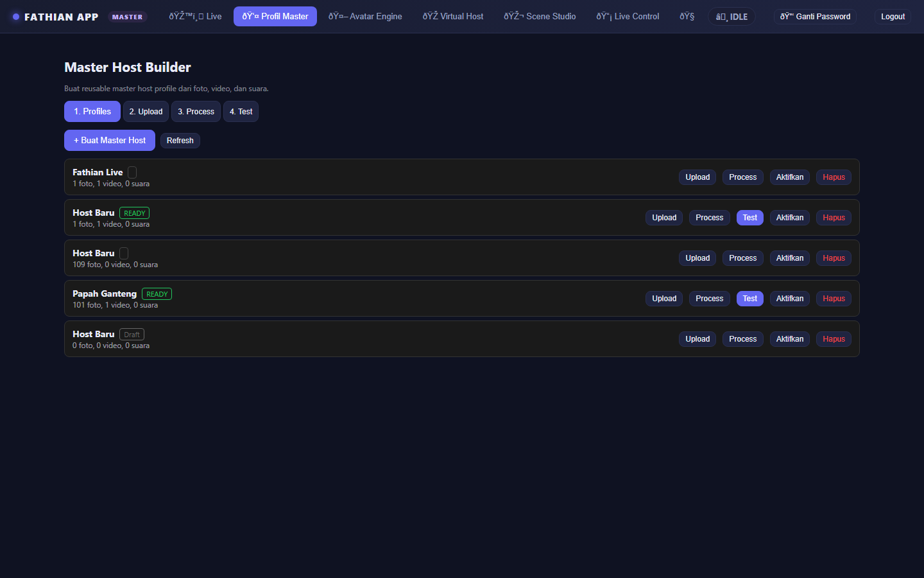Activate Fathian Live with Aktifkan
The height and width of the screenshot is (578, 924).
790,177
